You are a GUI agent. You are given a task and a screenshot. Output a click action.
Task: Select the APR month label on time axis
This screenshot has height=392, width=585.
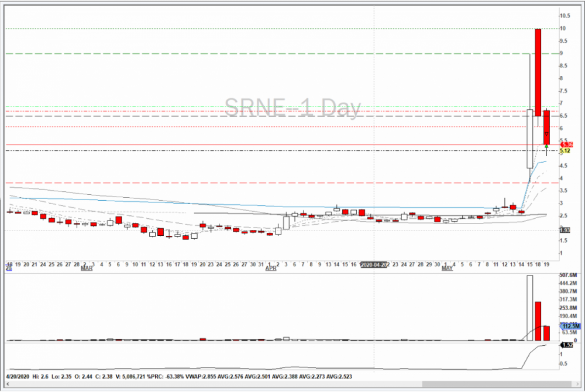coord(271,269)
